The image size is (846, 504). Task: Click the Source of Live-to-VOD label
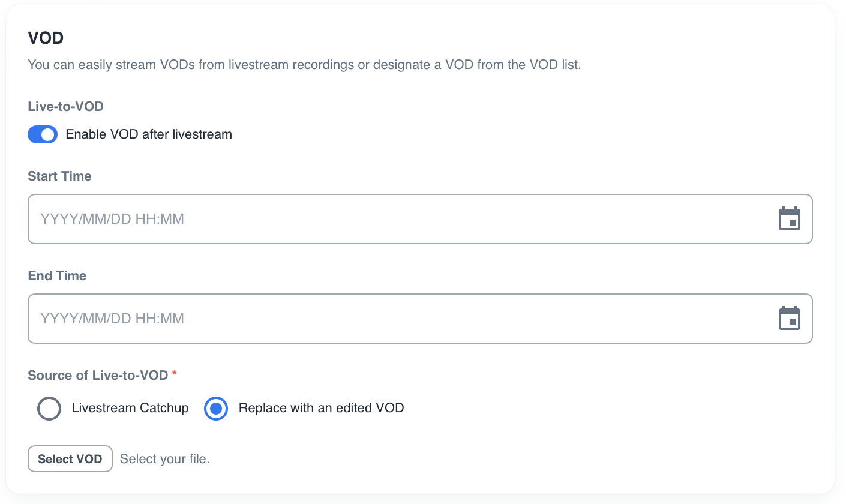pyautogui.click(x=98, y=376)
